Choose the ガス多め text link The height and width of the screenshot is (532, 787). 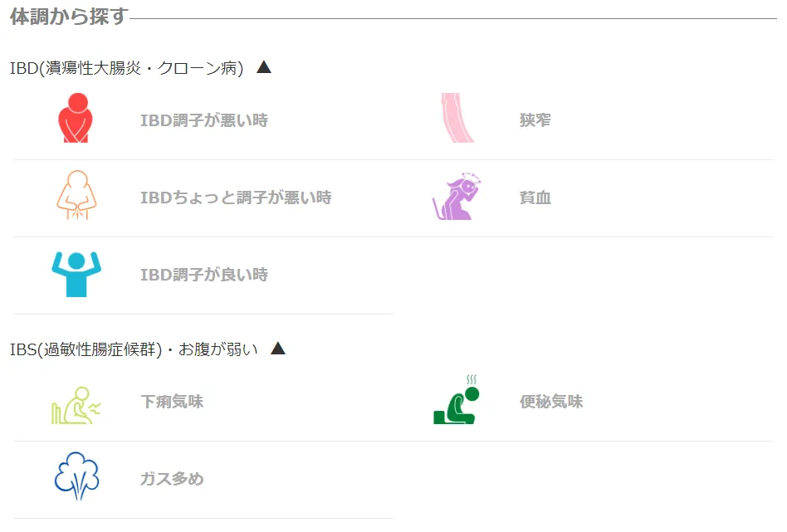pos(172,479)
